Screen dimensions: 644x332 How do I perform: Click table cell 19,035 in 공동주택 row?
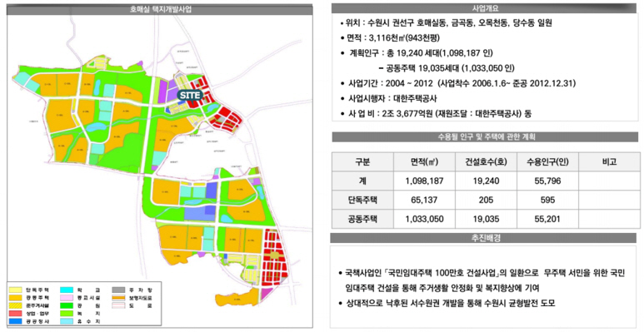tap(486, 219)
